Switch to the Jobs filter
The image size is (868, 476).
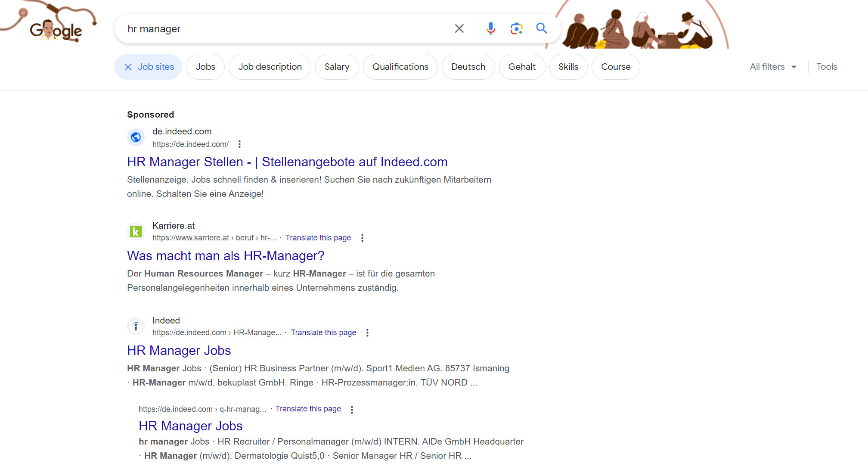pos(205,67)
